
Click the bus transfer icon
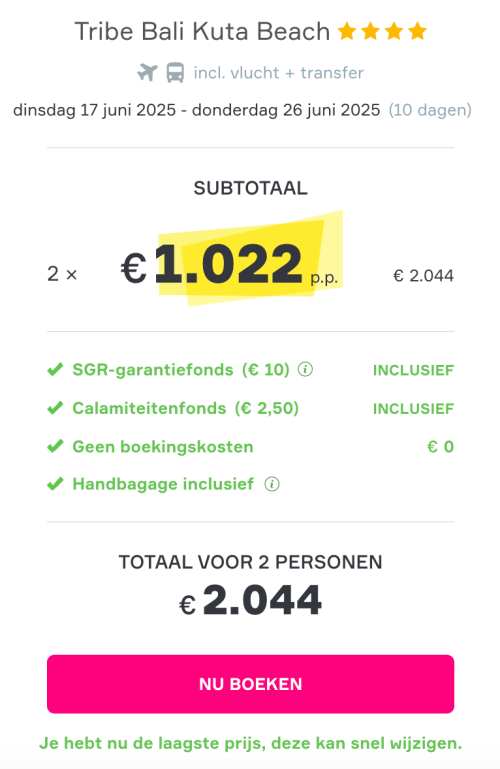[175, 73]
